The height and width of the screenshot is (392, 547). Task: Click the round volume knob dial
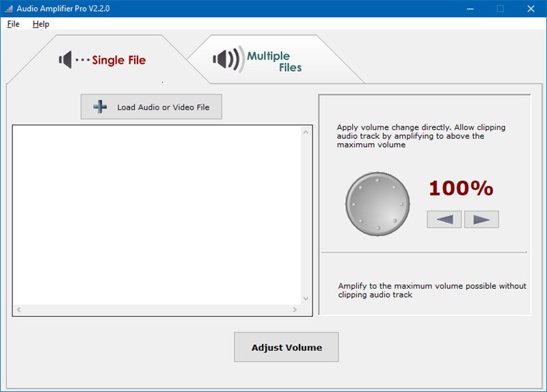coord(377,204)
